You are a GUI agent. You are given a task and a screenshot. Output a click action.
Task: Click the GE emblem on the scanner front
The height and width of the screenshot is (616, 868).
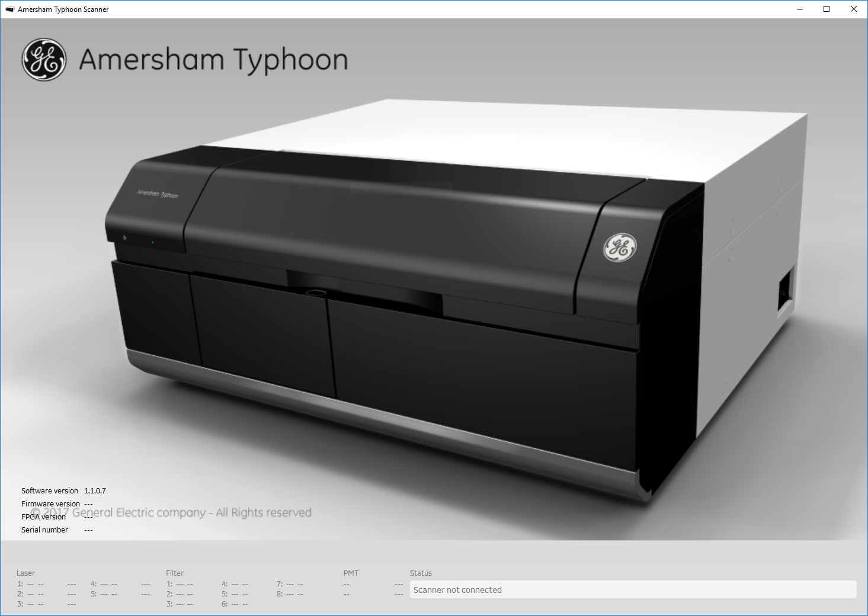(x=620, y=248)
